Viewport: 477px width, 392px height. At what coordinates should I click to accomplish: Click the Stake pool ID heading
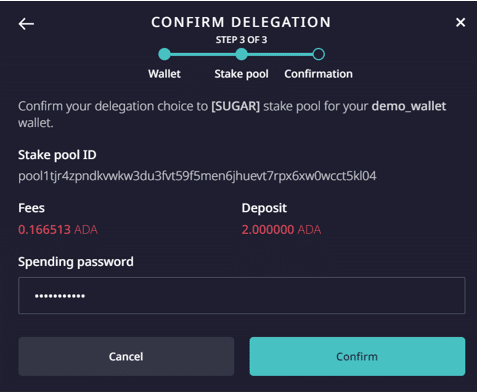(57, 155)
